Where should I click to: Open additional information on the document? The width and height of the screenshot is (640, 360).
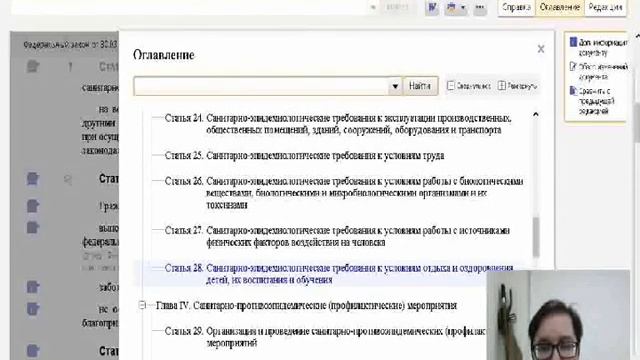click(x=598, y=47)
